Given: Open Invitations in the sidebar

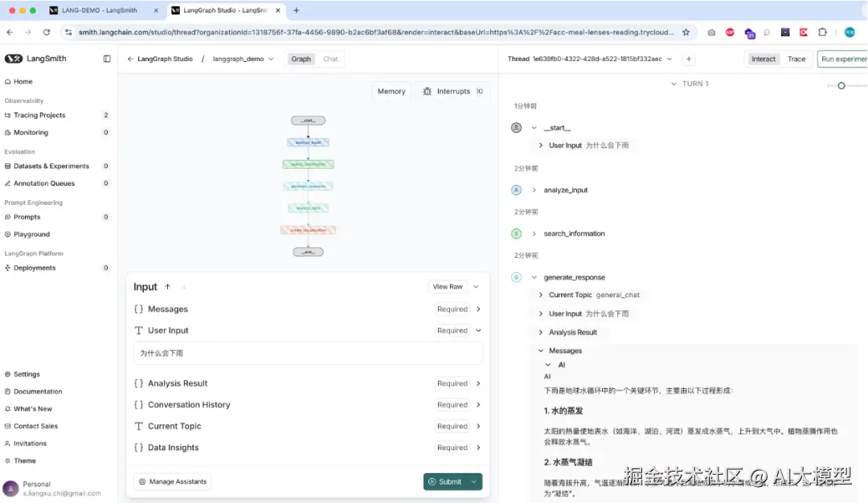Looking at the screenshot, I should coord(30,444).
